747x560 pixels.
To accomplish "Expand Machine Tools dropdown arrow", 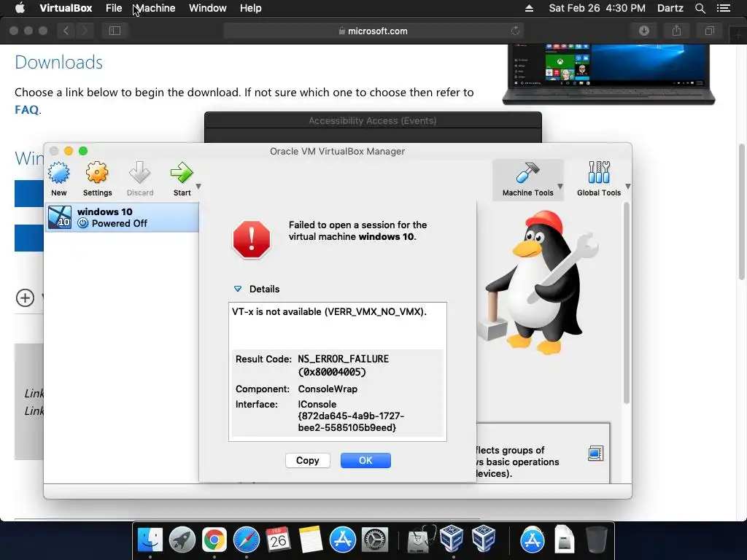I will [x=560, y=186].
